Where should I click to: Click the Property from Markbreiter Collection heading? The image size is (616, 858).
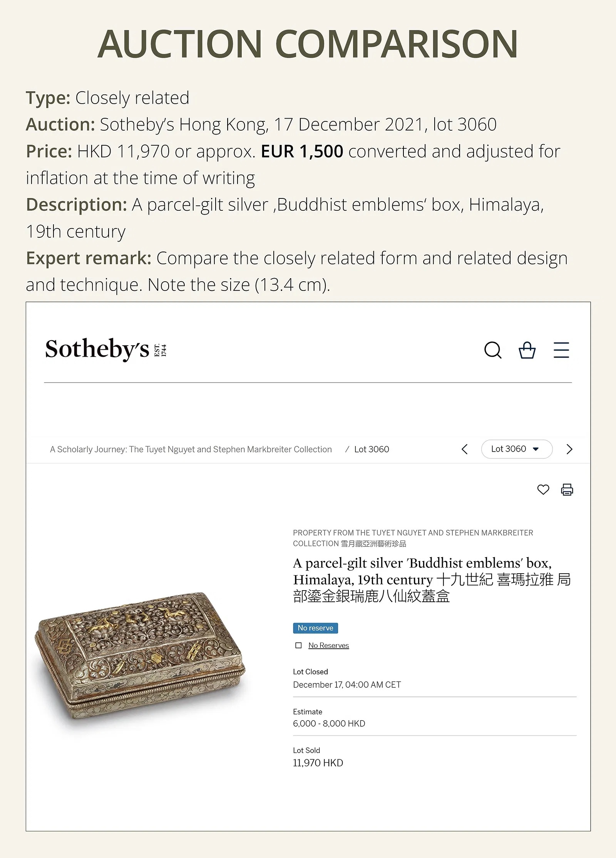tap(413, 538)
